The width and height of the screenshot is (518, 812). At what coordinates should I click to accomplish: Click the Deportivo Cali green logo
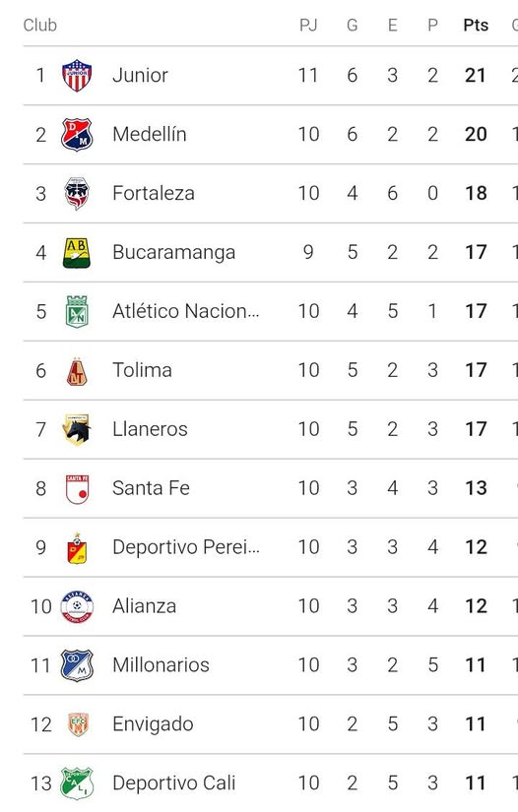[x=77, y=783]
